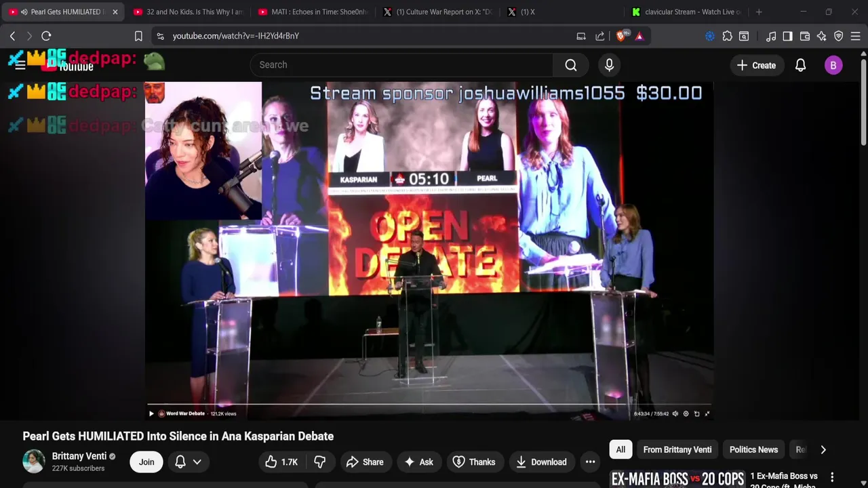
Task: Click the Share button below the video
Action: (x=365, y=462)
